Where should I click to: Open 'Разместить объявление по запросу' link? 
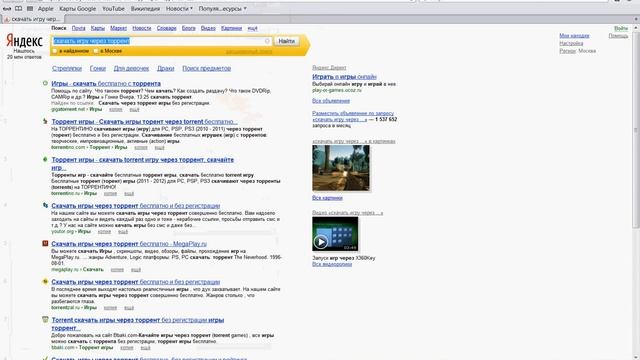353,116
